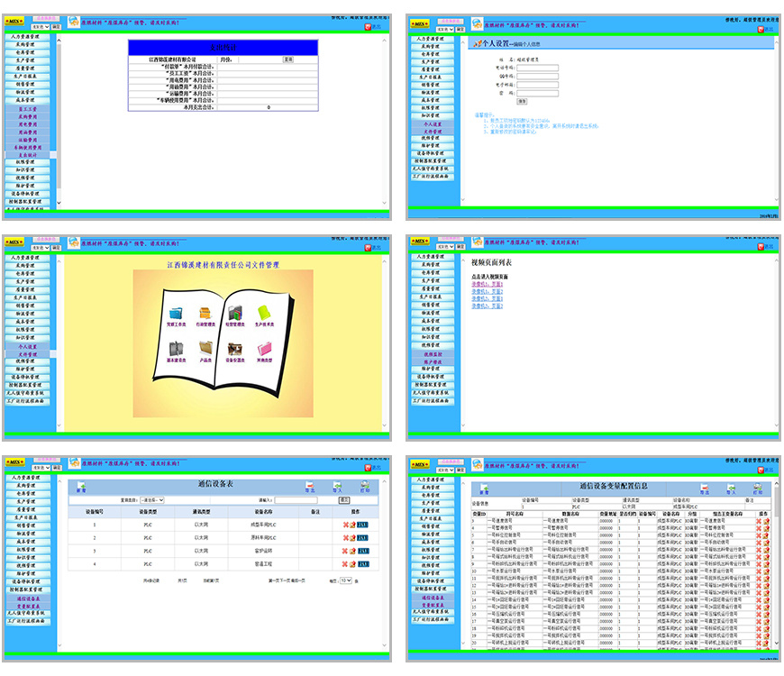The image size is (784, 676).
Task: Click phone number field in 个人设置
Action: 537,68
